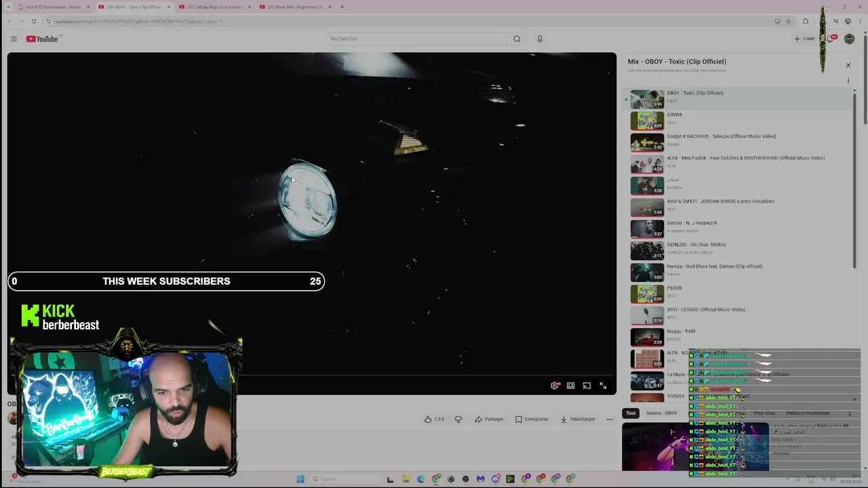Open video player settings gear
868x488 pixels.
coord(554,386)
